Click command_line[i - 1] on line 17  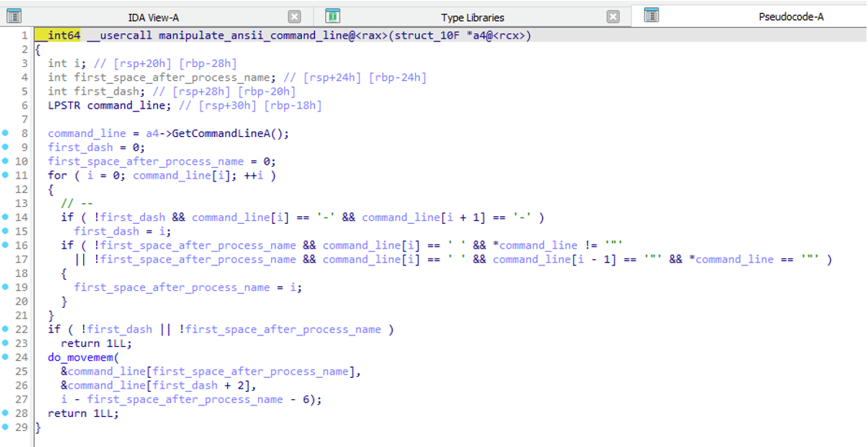[x=555, y=259]
